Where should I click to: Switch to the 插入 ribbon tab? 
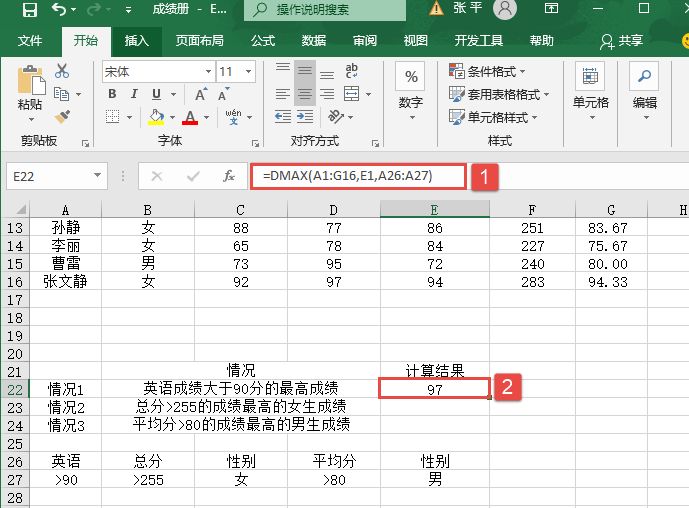pos(136,41)
